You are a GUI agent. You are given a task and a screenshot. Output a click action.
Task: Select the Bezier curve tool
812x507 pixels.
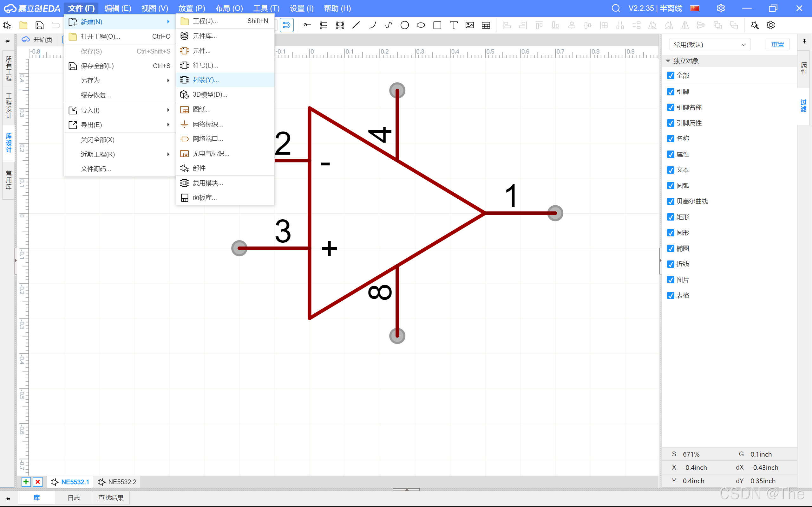coord(389,25)
